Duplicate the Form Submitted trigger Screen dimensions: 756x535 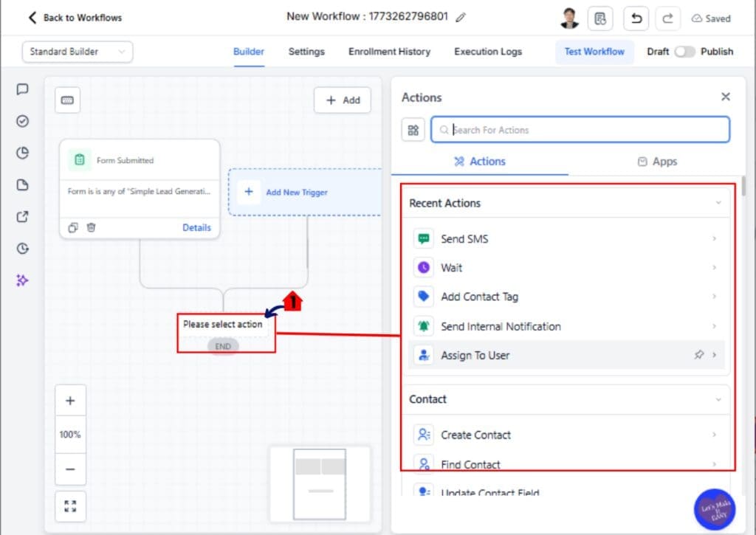pos(73,227)
